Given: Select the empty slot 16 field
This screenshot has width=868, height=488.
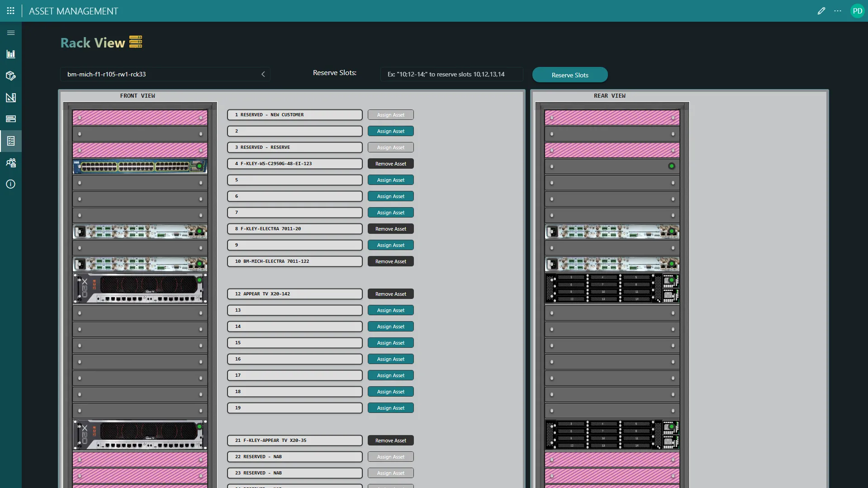Looking at the screenshot, I should pyautogui.click(x=295, y=359).
